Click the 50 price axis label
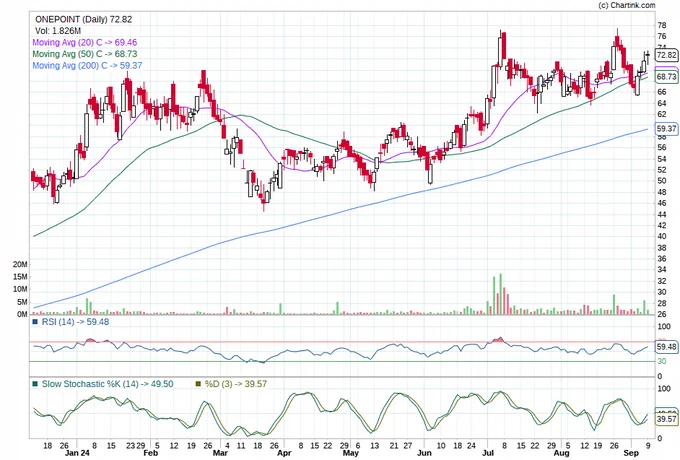Viewport: 680px width, 460px height. (662, 181)
